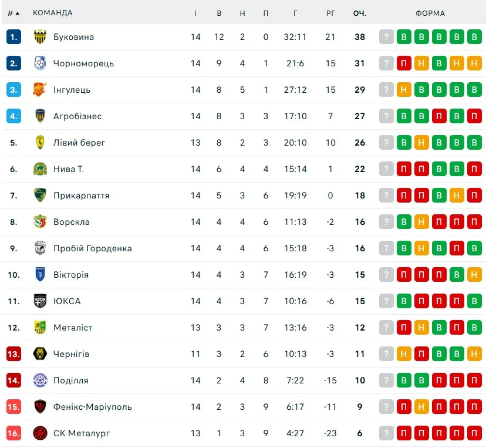The image size is (486, 448).
Task: Click the Лівий берег team logo
Action: [40, 143]
